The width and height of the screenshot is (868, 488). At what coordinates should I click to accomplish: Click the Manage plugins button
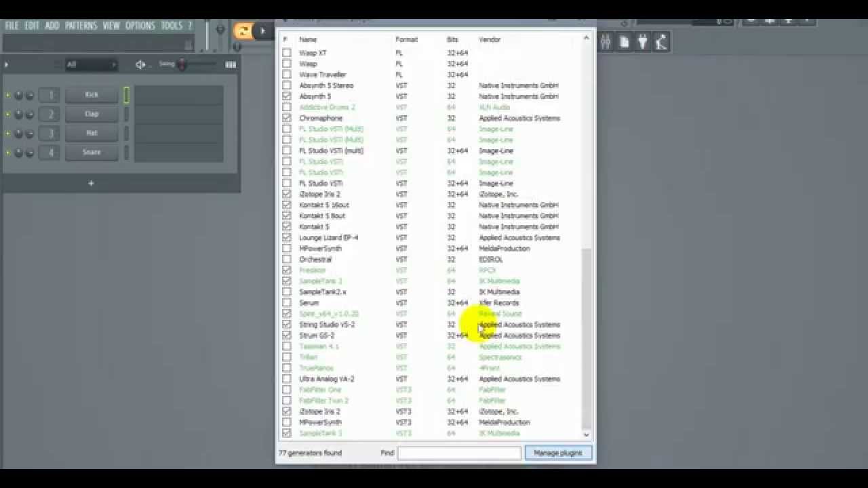pyautogui.click(x=557, y=453)
